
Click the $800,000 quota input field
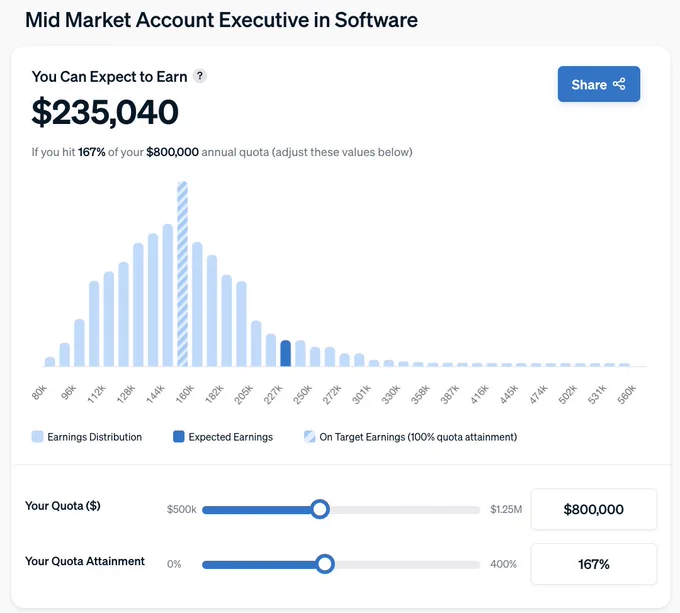point(594,509)
